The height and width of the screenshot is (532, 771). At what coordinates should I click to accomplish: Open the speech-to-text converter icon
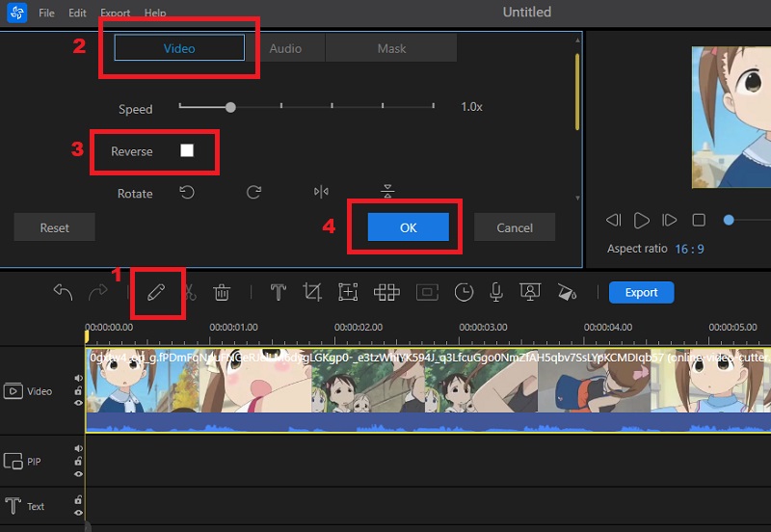click(x=530, y=292)
